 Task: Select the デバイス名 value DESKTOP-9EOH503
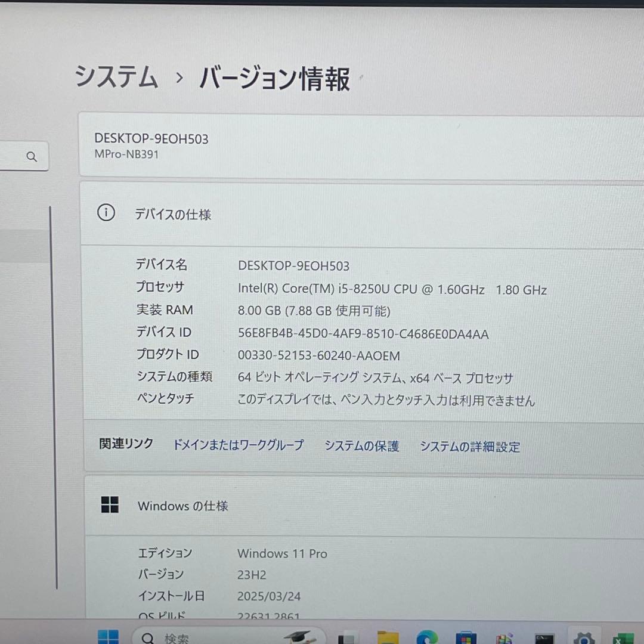click(x=293, y=266)
